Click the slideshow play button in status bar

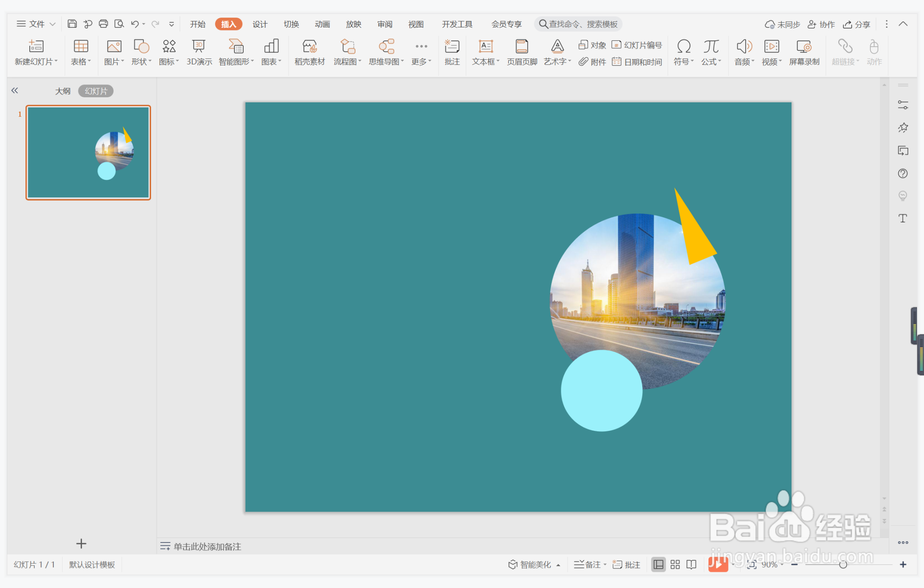[x=717, y=564]
